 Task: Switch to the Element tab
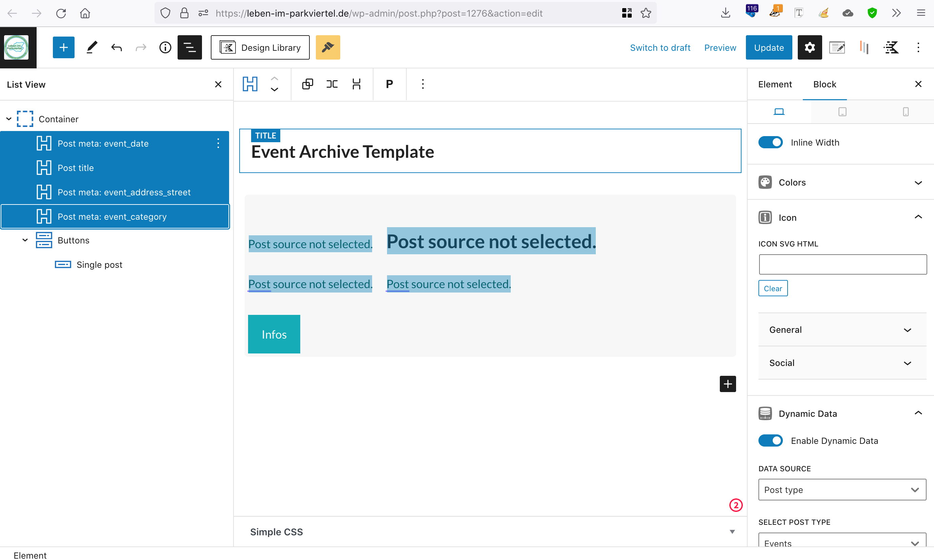point(775,85)
